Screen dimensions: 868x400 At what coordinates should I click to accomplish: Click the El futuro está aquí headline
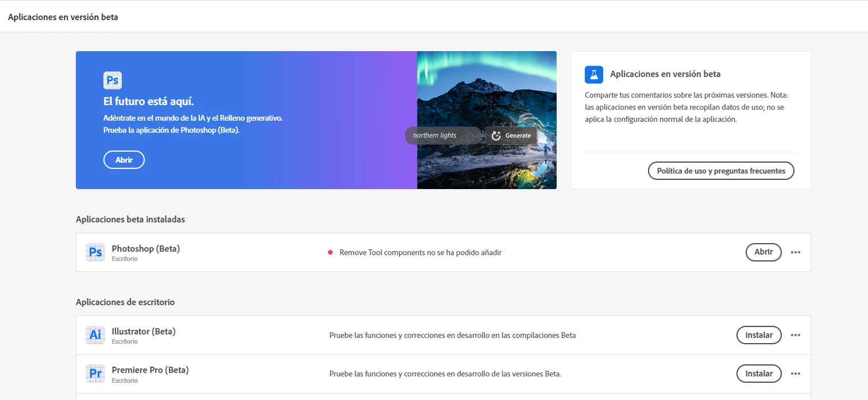click(149, 102)
